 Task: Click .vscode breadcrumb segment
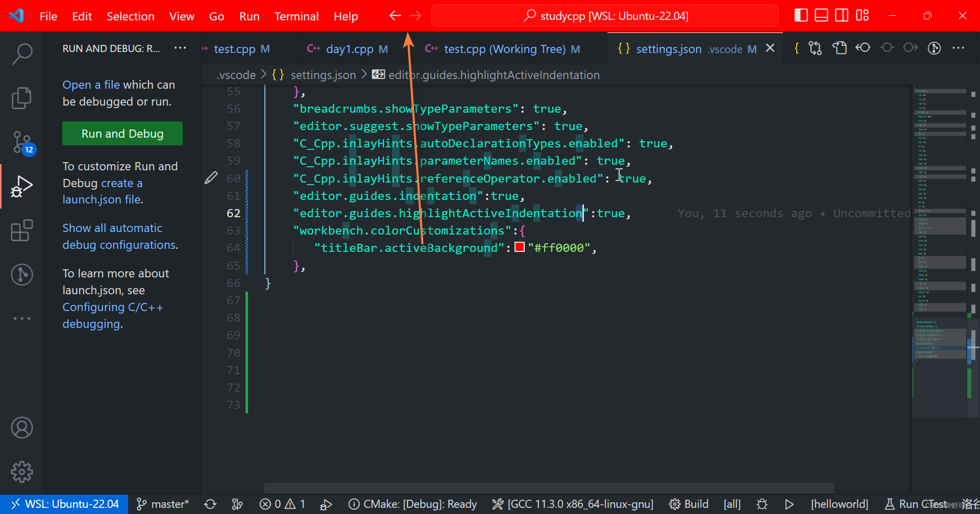236,75
